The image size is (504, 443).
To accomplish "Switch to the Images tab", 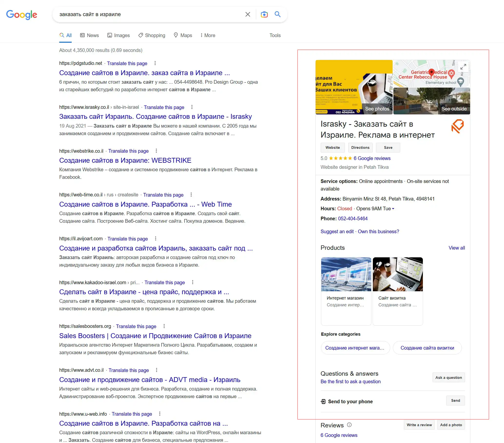I will [119, 35].
